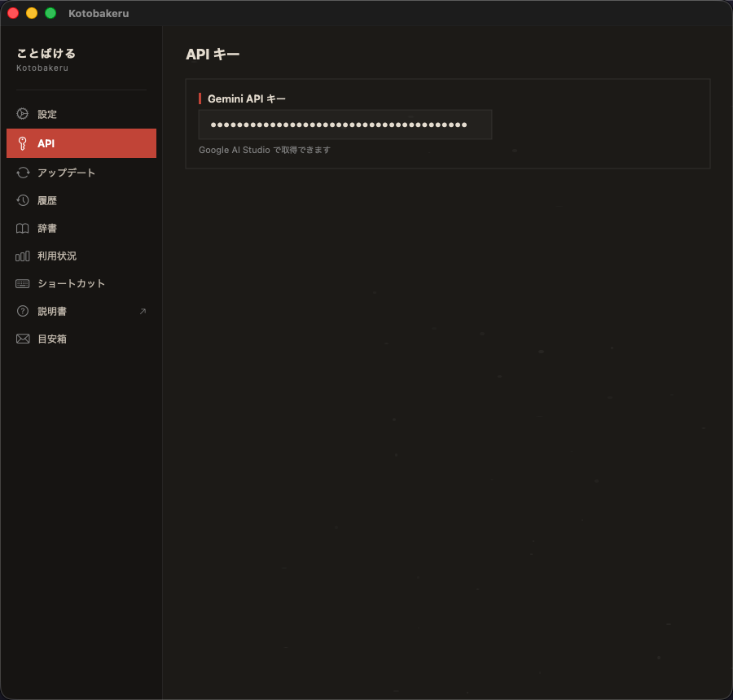The image size is (733, 700).
Task: Close the Kotobakeru window with red button
Action: (x=13, y=13)
